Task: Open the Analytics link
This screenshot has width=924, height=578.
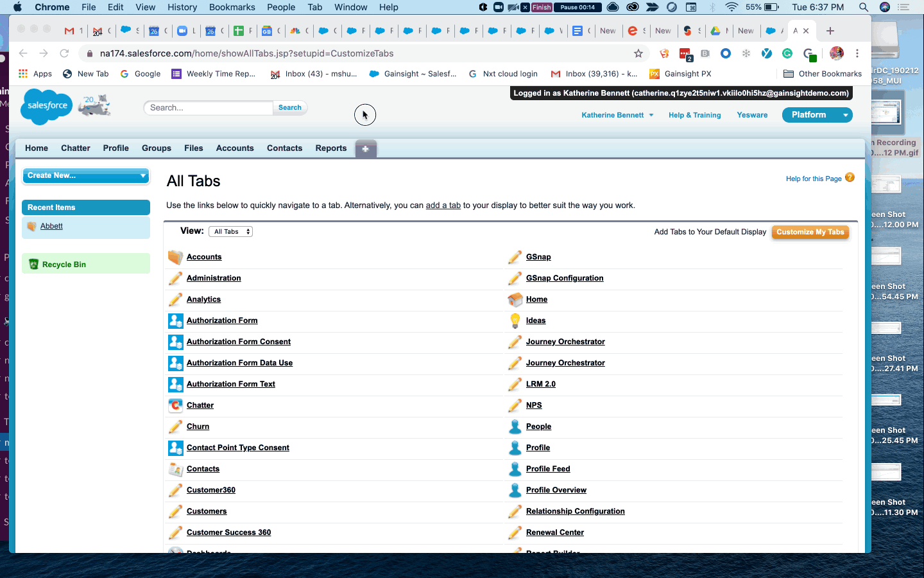Action: 203,299
